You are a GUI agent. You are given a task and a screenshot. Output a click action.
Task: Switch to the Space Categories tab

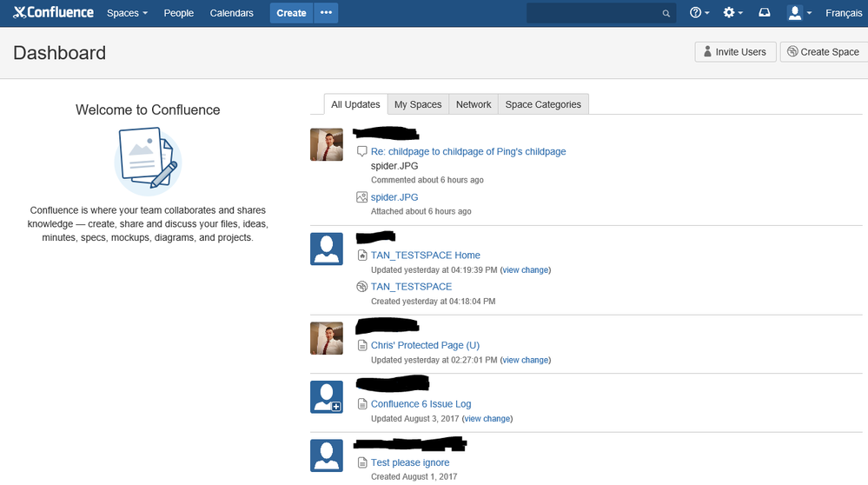pyautogui.click(x=543, y=104)
